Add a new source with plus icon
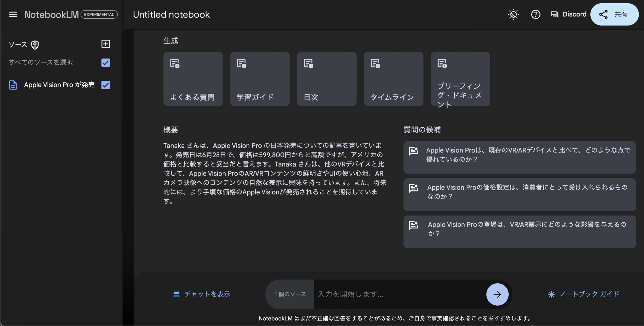The image size is (644, 326). [x=105, y=44]
